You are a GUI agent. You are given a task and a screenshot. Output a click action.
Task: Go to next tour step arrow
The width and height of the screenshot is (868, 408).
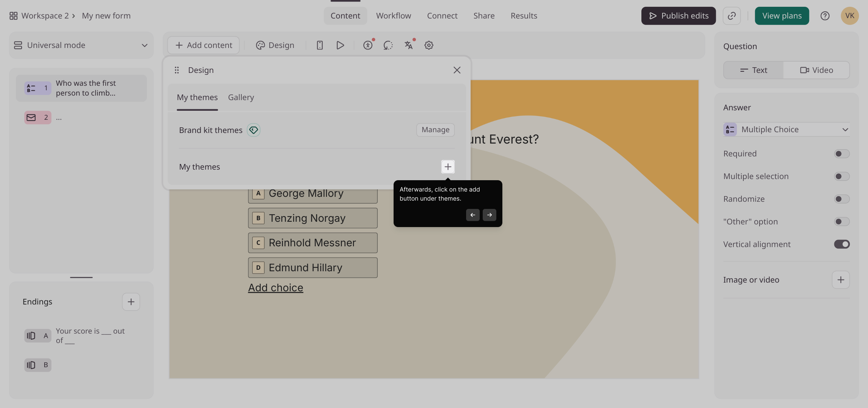490,215
